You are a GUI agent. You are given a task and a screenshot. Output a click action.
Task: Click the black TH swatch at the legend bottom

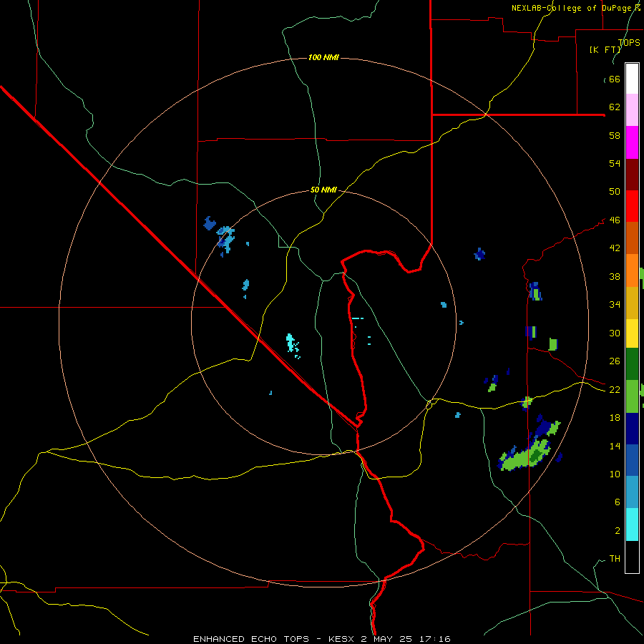pos(632,557)
